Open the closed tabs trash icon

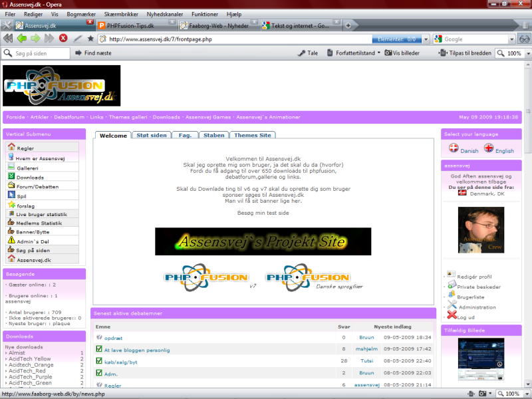point(525,25)
